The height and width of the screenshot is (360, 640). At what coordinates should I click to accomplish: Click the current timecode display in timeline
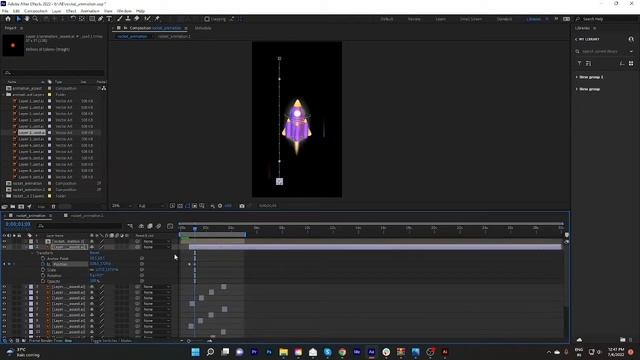tap(18, 224)
